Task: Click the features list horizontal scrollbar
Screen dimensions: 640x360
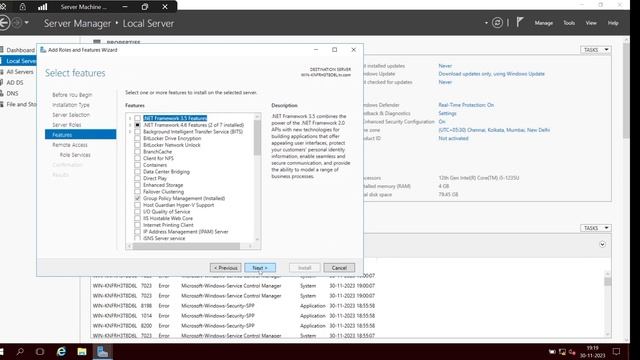Action: click(186, 246)
